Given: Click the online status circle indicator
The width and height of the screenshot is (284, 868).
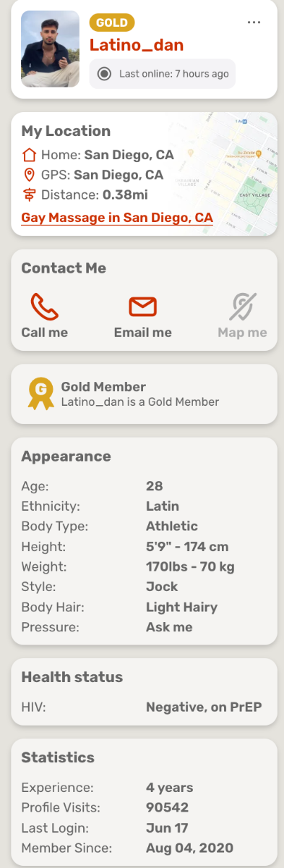Looking at the screenshot, I should [105, 74].
